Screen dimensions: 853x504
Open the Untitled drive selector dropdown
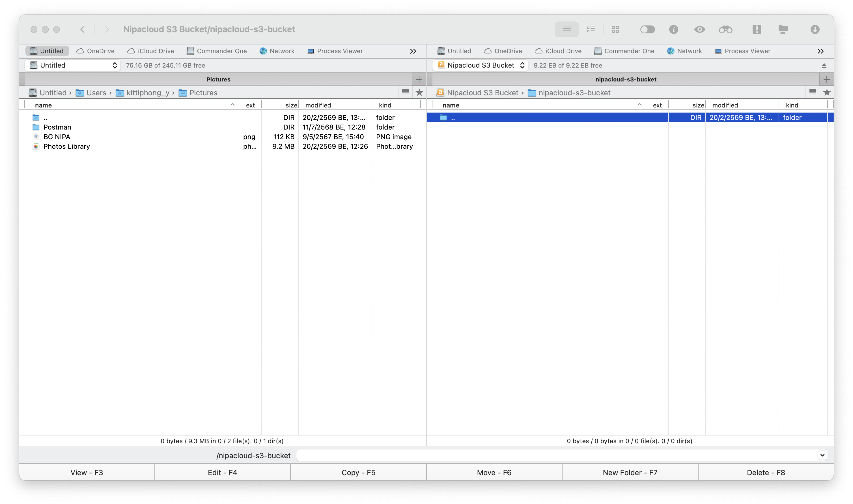[x=73, y=65]
